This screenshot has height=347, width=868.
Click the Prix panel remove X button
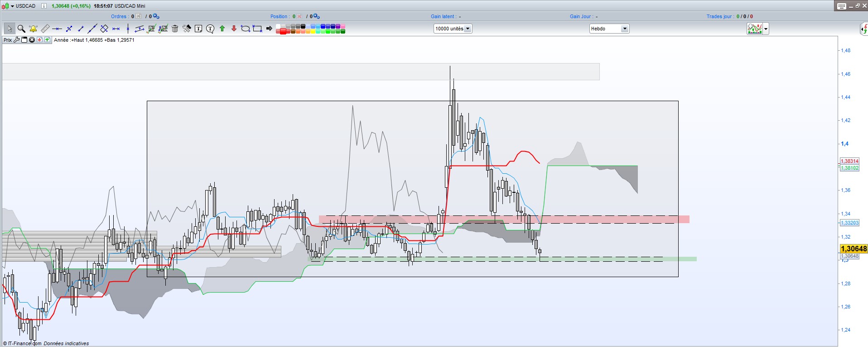click(x=32, y=40)
